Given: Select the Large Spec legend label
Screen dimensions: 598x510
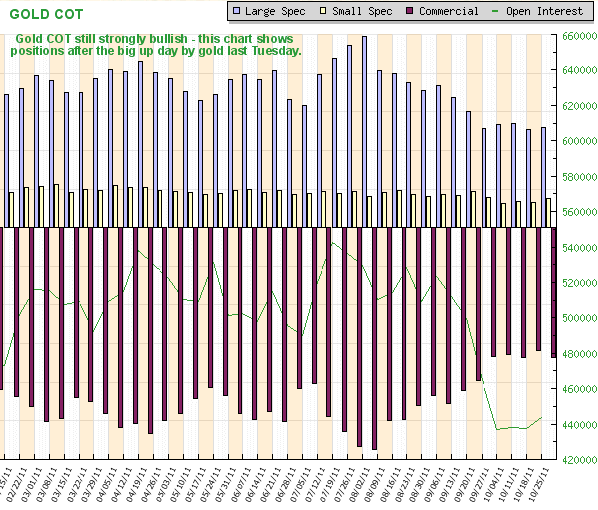Looking at the screenshot, I should pyautogui.click(x=275, y=11).
